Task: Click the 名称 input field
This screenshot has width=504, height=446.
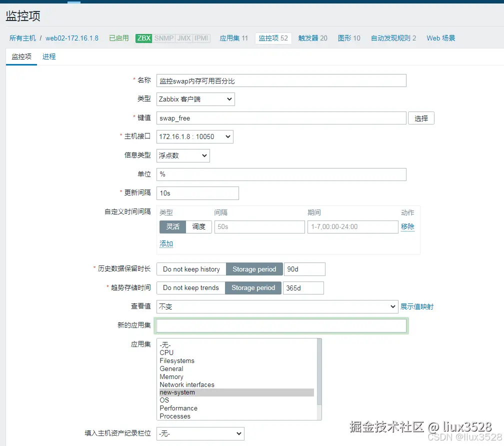Action: (x=281, y=80)
